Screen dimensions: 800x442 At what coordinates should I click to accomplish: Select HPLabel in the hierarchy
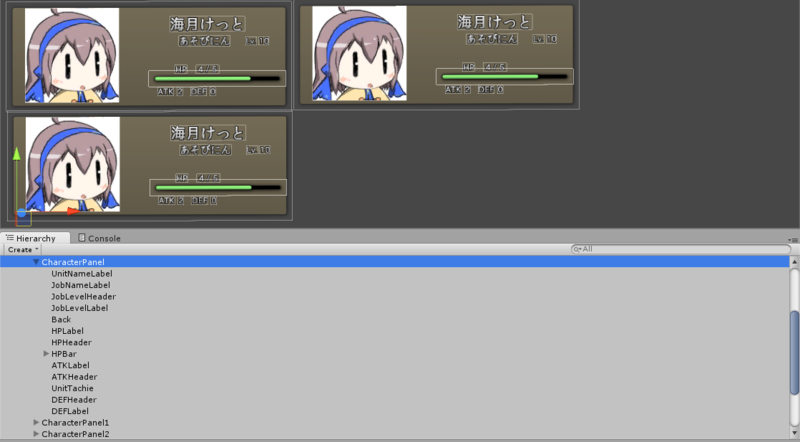(x=67, y=331)
